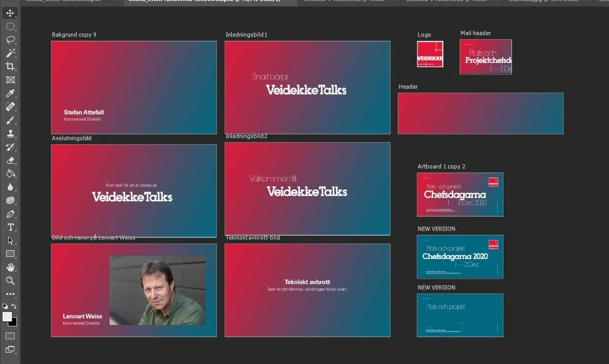
Task: Select the Blur tool
Action: (x=10, y=187)
